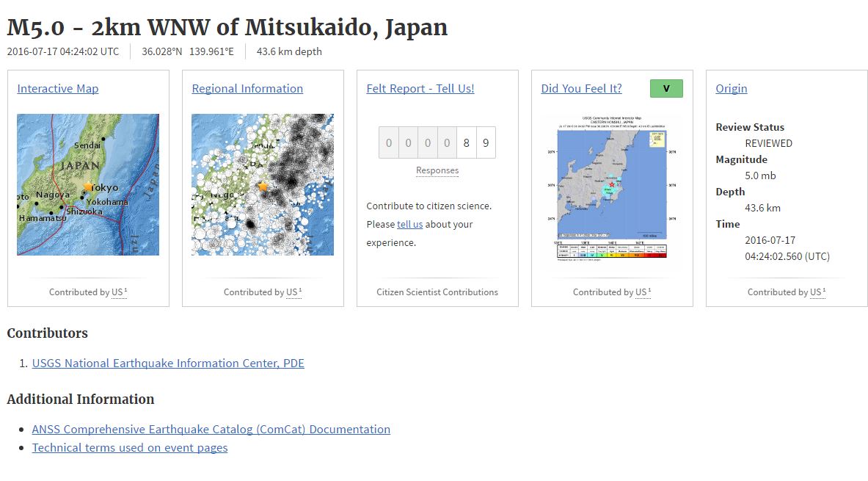Click US contributor in Did You Feel It card

(641, 292)
